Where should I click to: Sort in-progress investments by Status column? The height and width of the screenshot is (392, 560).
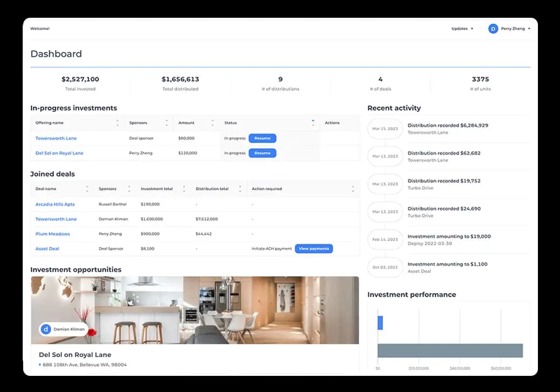click(313, 123)
